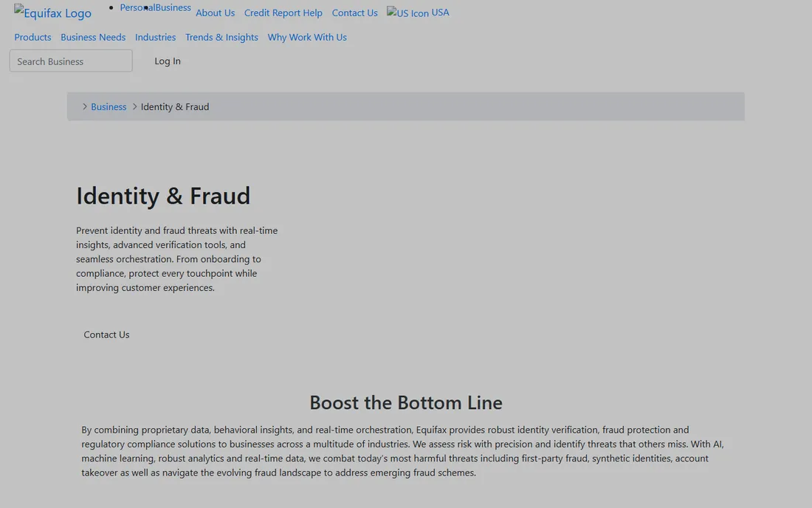Viewport: 812px width, 508px height.
Task: Open Credit Report Help link
Action: (x=283, y=13)
